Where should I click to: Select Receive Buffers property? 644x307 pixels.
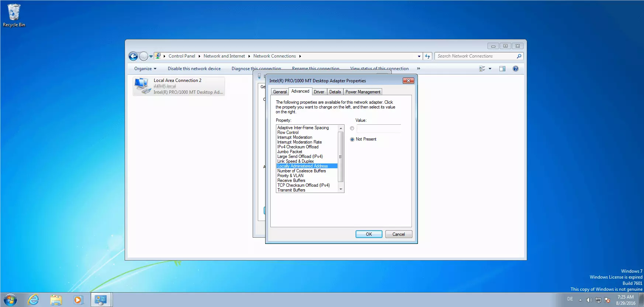click(307, 180)
